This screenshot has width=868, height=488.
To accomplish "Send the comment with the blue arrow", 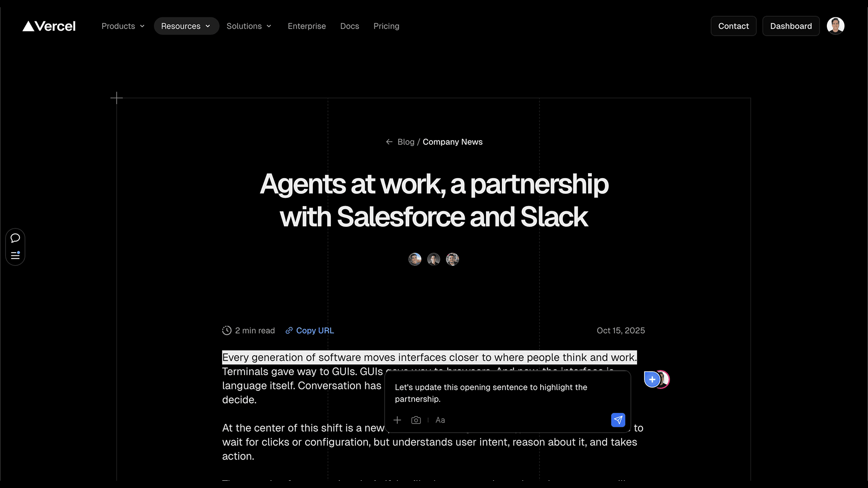I will [618, 420].
